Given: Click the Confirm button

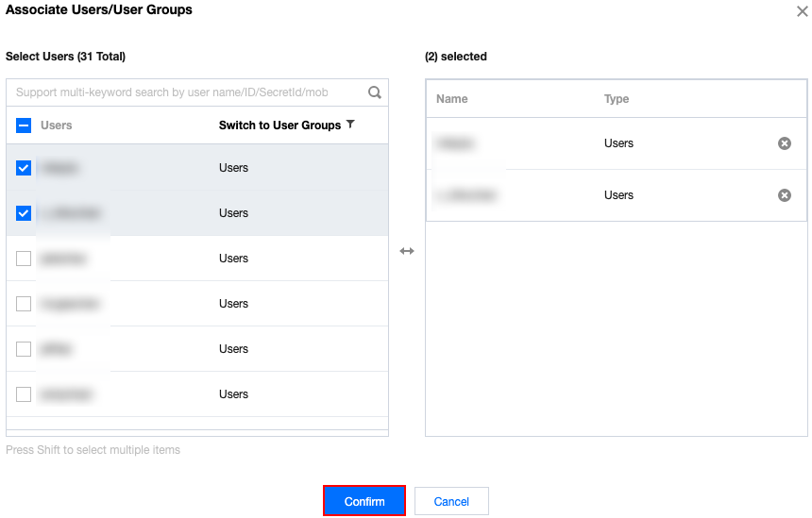Looking at the screenshot, I should coord(364,501).
